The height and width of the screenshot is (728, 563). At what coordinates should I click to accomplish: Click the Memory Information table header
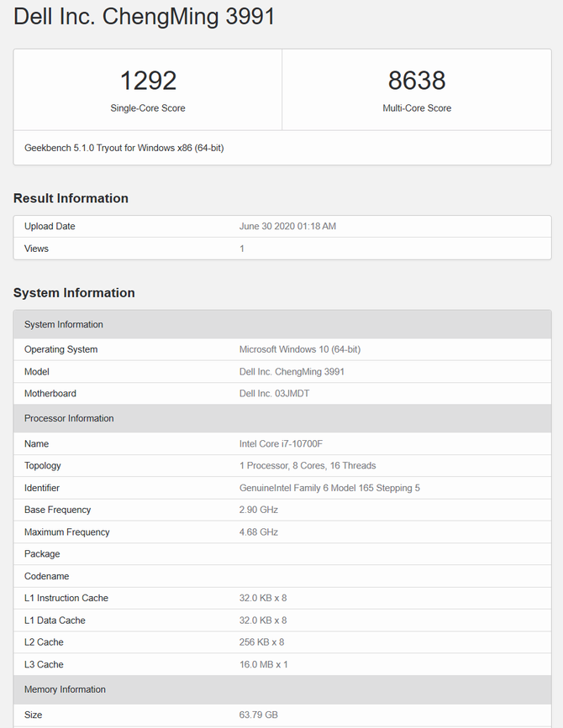tap(65, 689)
